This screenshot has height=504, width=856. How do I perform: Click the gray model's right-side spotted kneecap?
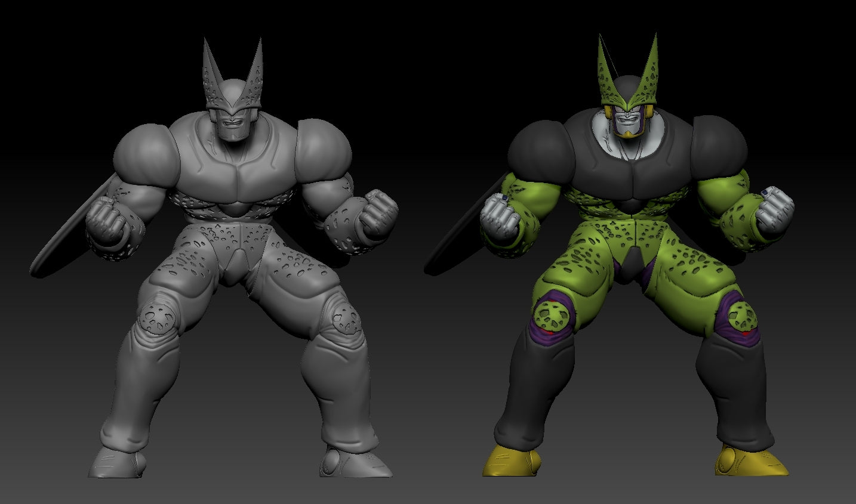click(x=345, y=319)
